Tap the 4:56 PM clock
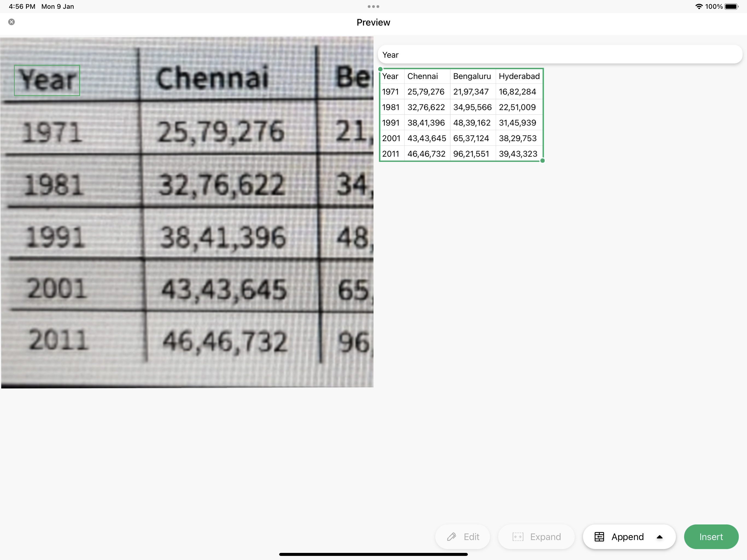This screenshot has width=747, height=560. pos(22,6)
